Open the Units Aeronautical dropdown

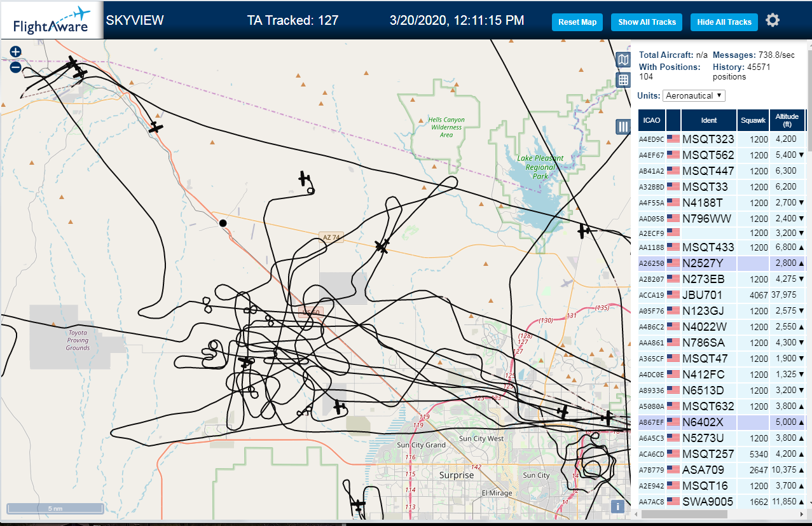coord(694,95)
